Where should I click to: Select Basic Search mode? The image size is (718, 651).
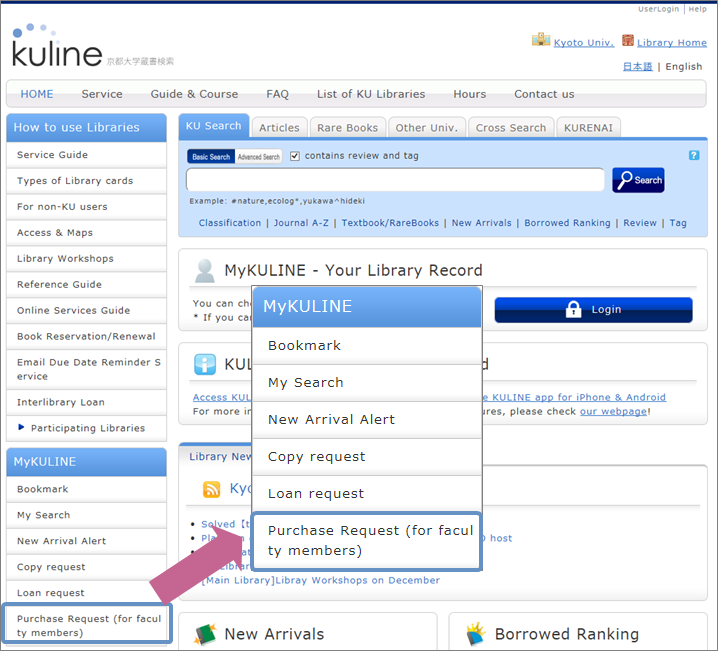click(211, 157)
